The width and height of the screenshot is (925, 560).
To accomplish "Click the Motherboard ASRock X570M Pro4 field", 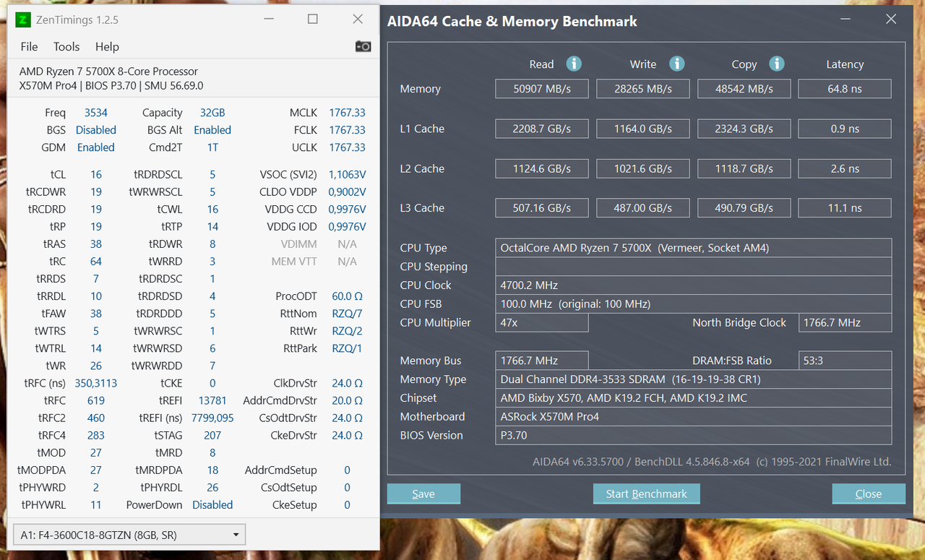I will (693, 417).
